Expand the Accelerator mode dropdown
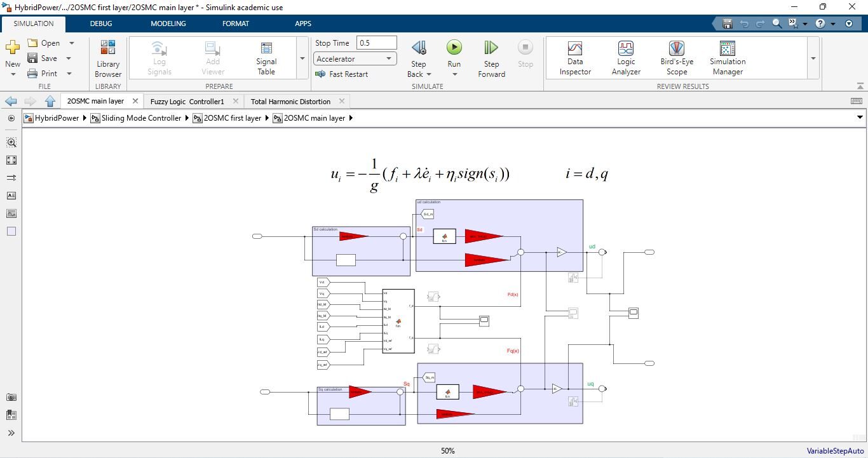The image size is (868, 458). pyautogui.click(x=388, y=59)
